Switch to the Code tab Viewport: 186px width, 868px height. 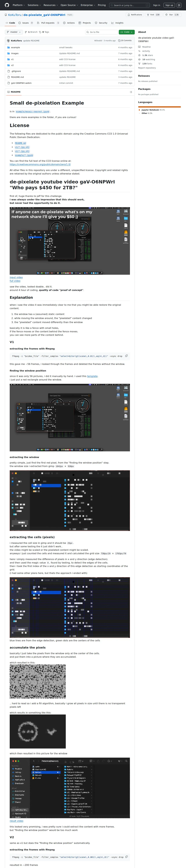10,23
